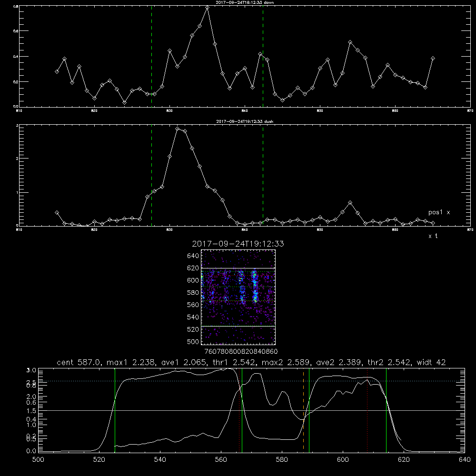Viewport: 476px width, 476px height.
Task: Click the 500 label on bottom plot x-axis
Action: (38, 460)
